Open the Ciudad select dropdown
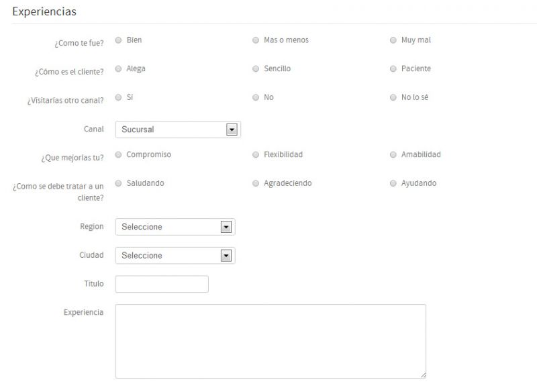537x392 pixels. tap(175, 255)
